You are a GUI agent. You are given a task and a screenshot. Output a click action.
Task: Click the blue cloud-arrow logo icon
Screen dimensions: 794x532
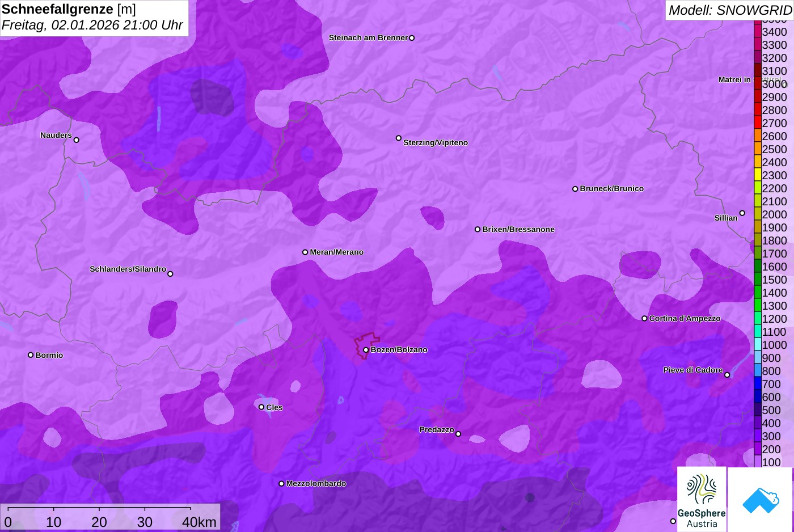[761, 500]
